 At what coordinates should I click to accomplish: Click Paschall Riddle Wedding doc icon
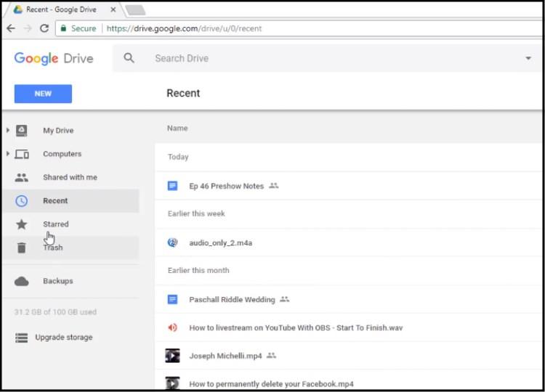(172, 299)
